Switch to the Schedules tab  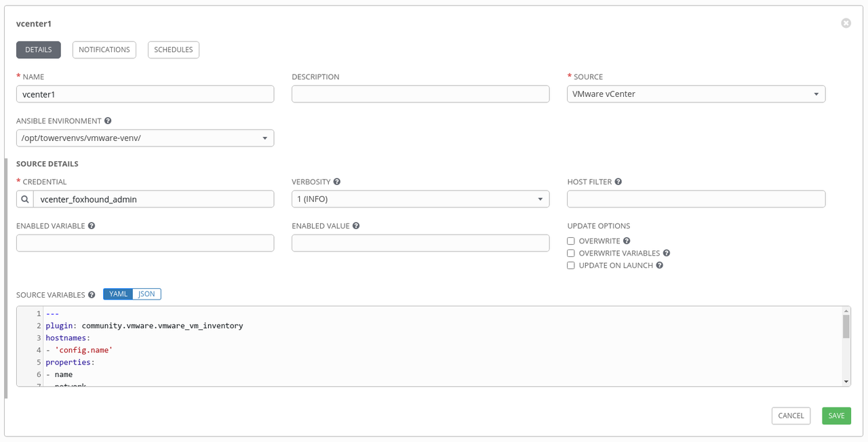(173, 49)
